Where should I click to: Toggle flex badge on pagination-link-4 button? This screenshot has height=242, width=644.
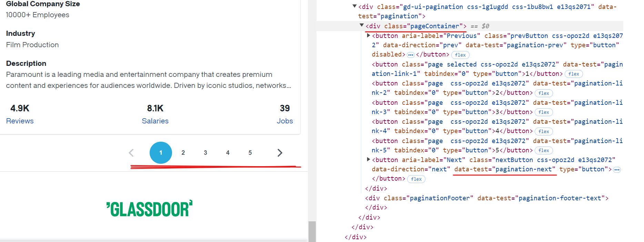tap(544, 131)
